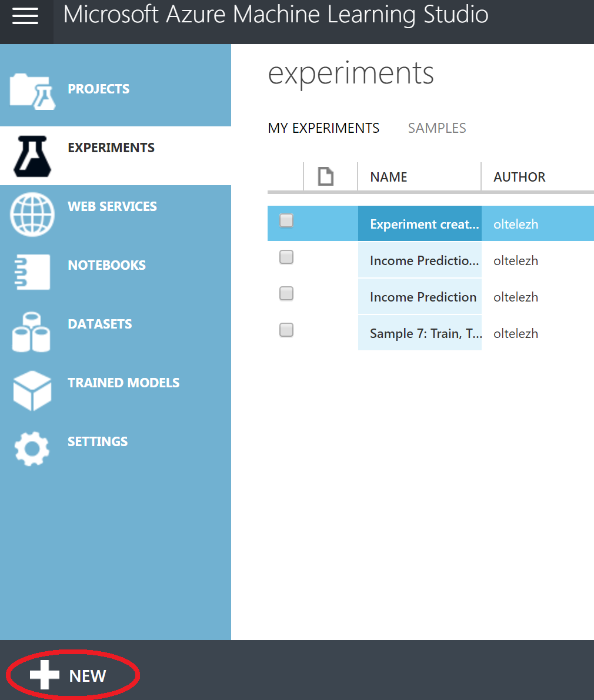Check the box for Sample 7: Train row
The height and width of the screenshot is (700, 594).
[x=286, y=330]
